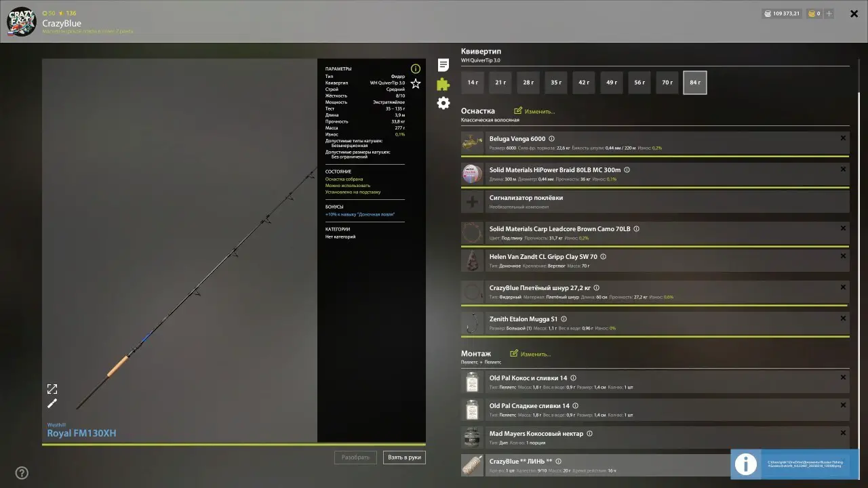The height and width of the screenshot is (488, 868).
Task: Click Изменить... link beside Монтаж
Action: (x=536, y=354)
